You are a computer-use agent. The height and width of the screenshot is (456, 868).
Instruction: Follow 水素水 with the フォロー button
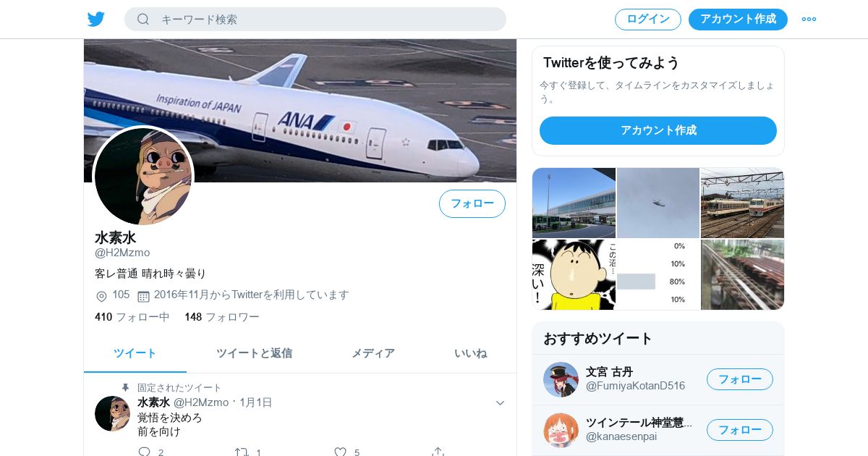pos(472,203)
